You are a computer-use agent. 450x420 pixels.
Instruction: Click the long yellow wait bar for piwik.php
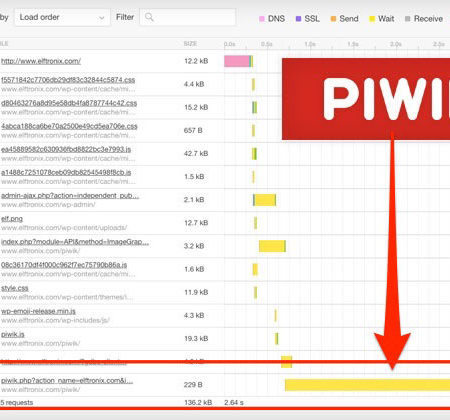click(x=367, y=385)
